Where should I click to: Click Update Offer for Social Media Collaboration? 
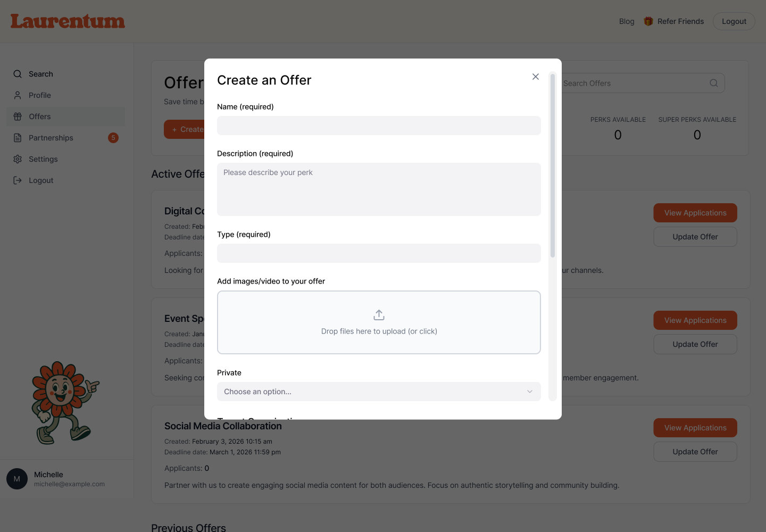[695, 451]
